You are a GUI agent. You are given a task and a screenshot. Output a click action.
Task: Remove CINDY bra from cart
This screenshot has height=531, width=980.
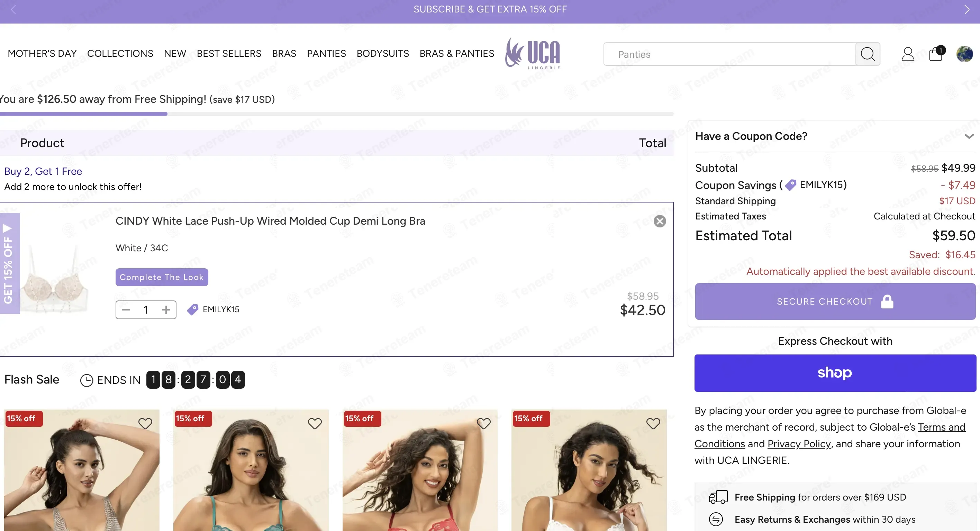pyautogui.click(x=660, y=221)
